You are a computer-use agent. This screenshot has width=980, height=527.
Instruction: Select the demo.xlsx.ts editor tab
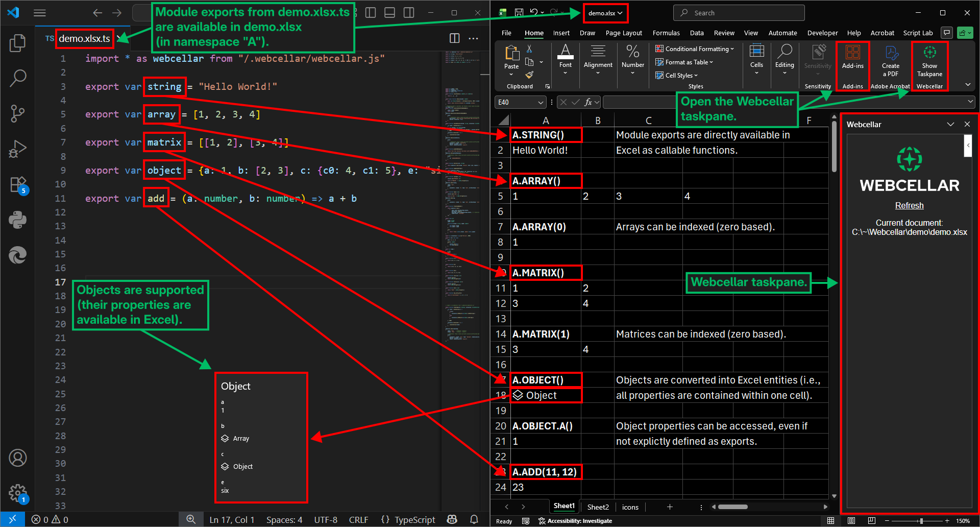pyautogui.click(x=84, y=38)
